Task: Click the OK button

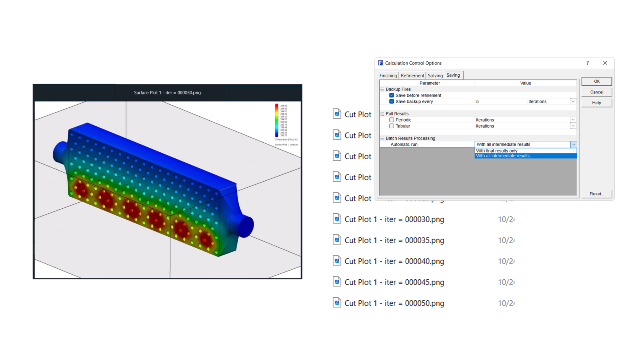Action: (597, 81)
